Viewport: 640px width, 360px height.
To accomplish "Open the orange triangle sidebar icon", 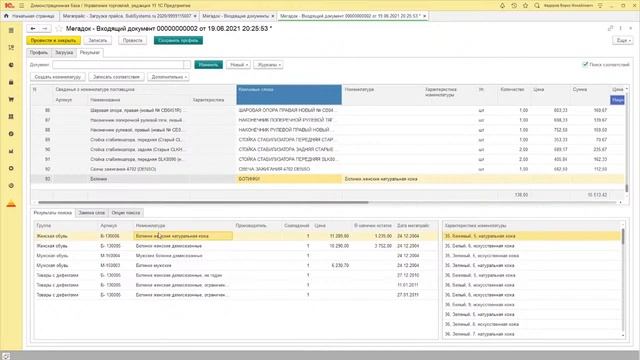I will [11, 204].
